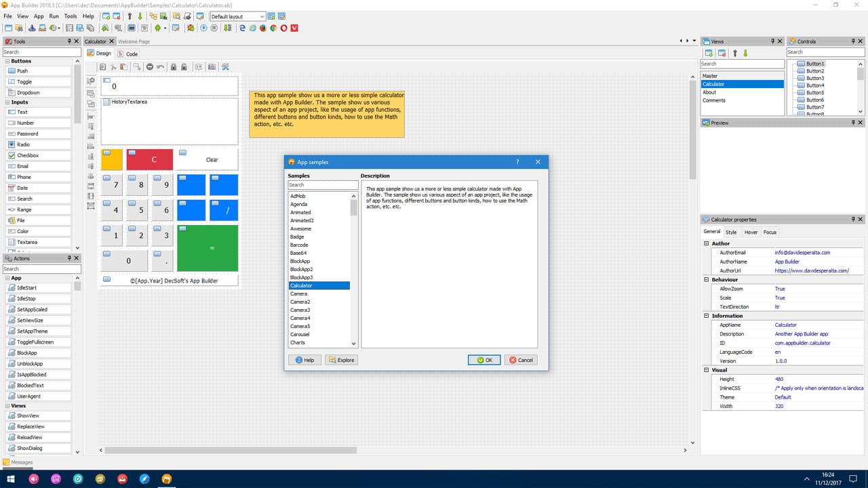Viewport: 868px width, 488px height.
Task: Move the Calculator view up with the arrow icon
Action: tap(735, 53)
